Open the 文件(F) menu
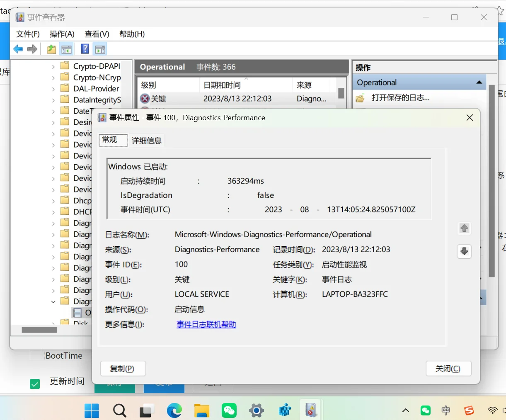Screen dimensions: 506x420 coord(28,34)
